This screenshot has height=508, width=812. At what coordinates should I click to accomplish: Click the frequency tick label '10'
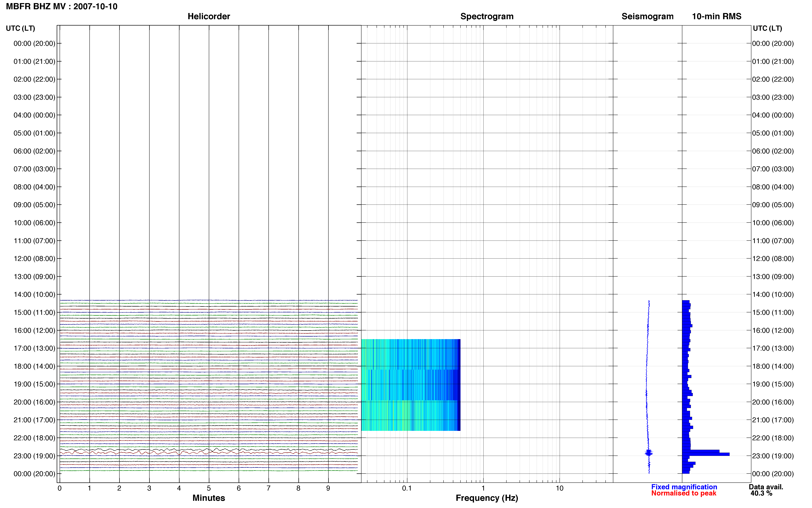pos(559,488)
